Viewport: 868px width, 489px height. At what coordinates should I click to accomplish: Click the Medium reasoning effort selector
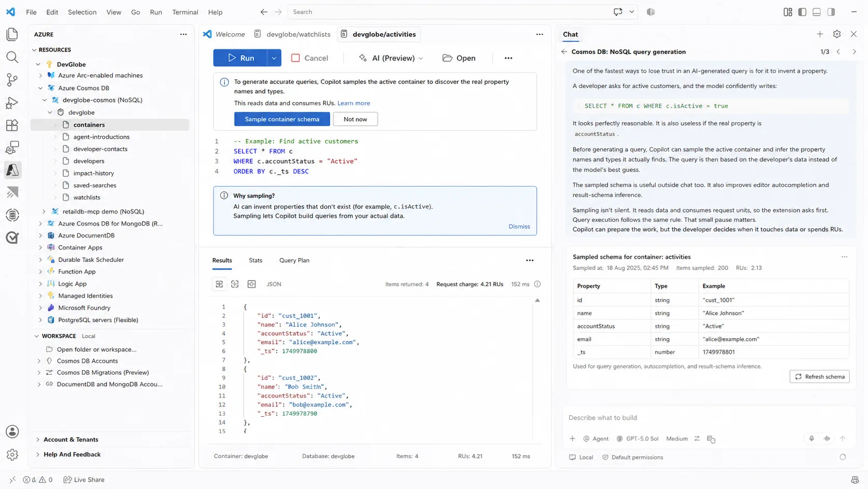677,439
